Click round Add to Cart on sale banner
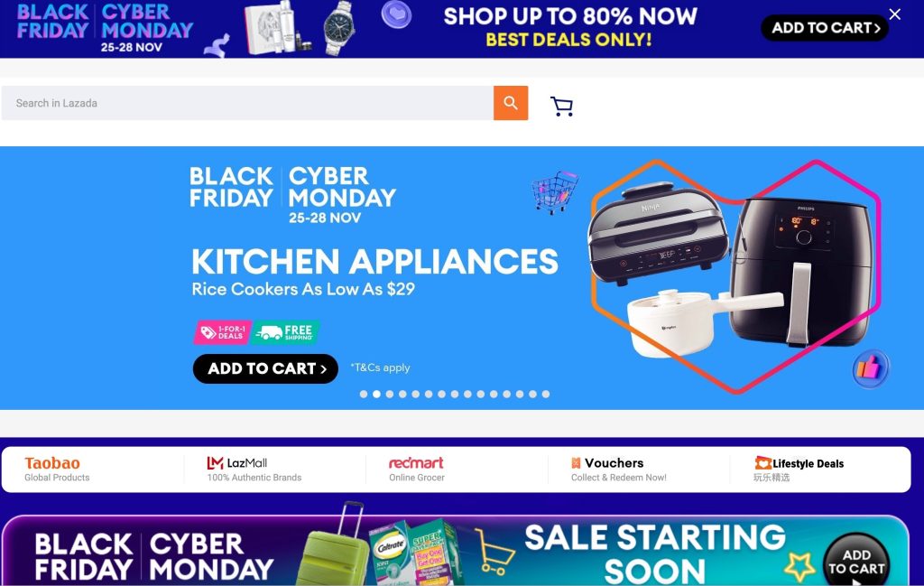Screen dimensions: 924x586 [856, 560]
